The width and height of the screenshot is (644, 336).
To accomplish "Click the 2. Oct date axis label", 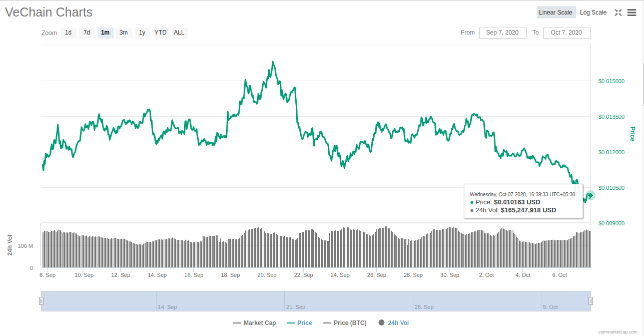I will tap(486, 275).
